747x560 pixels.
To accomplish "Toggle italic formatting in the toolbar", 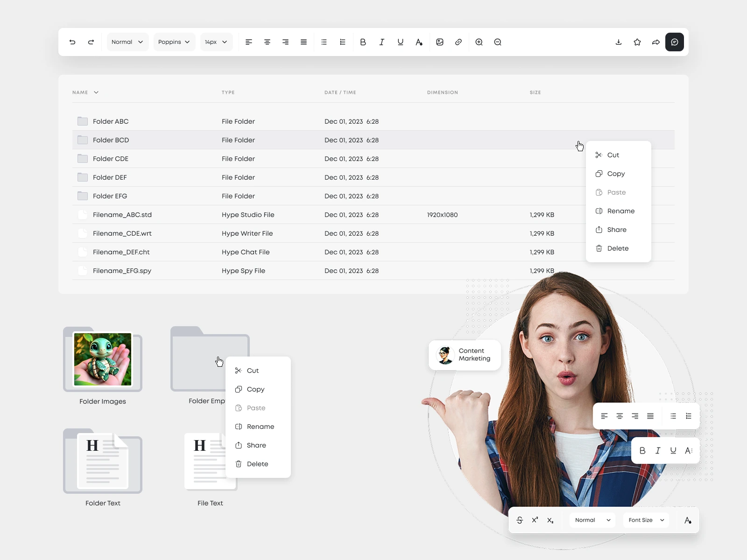I will coord(381,42).
